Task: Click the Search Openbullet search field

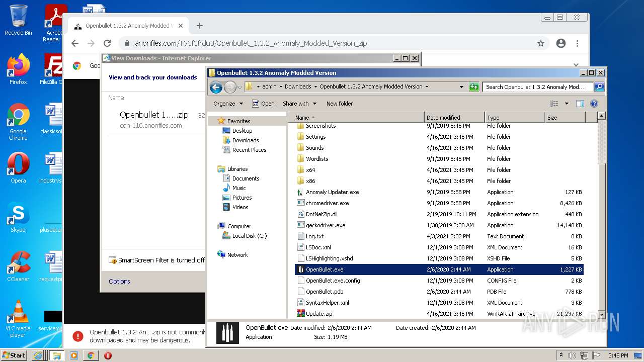Action: pos(538,86)
